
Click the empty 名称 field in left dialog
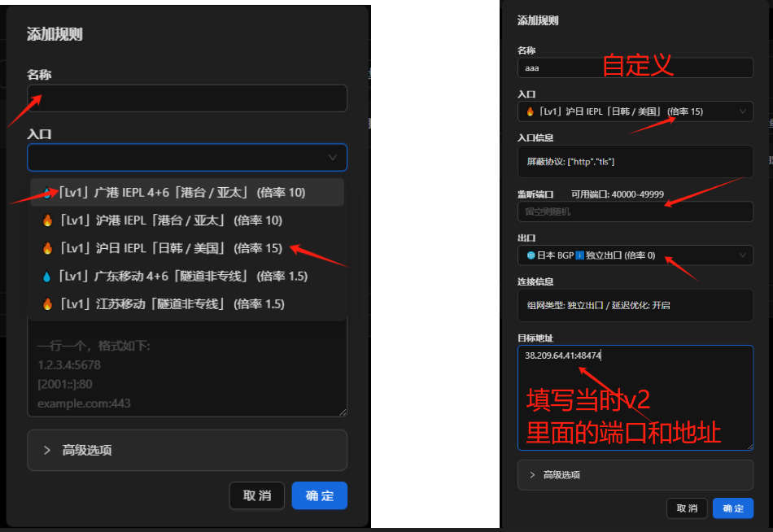pyautogui.click(x=187, y=98)
